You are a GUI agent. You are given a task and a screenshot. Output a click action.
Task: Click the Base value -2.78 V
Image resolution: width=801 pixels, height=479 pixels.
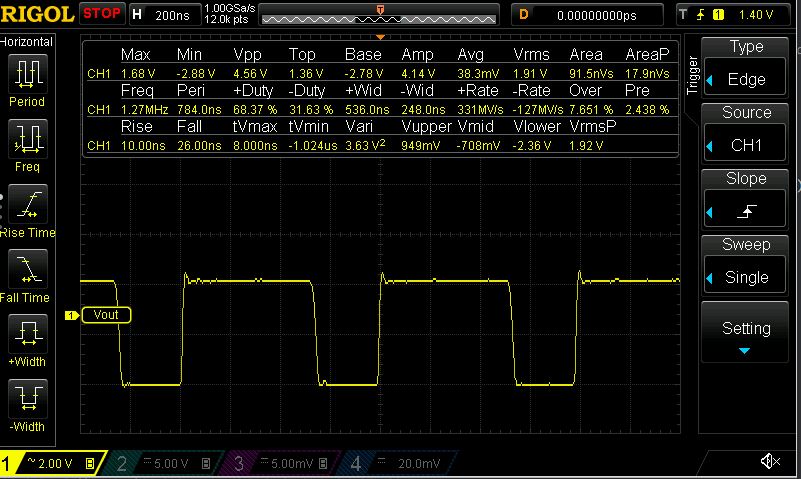[363, 74]
